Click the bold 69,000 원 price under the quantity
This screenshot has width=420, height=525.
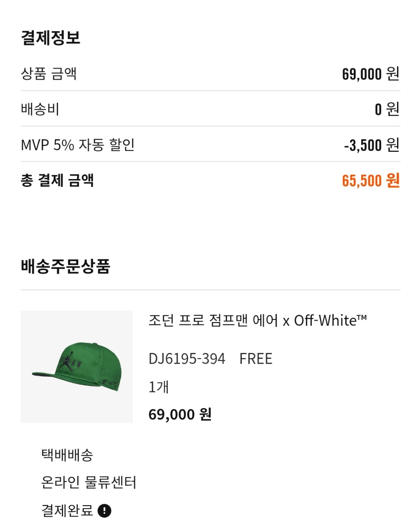coord(180,414)
